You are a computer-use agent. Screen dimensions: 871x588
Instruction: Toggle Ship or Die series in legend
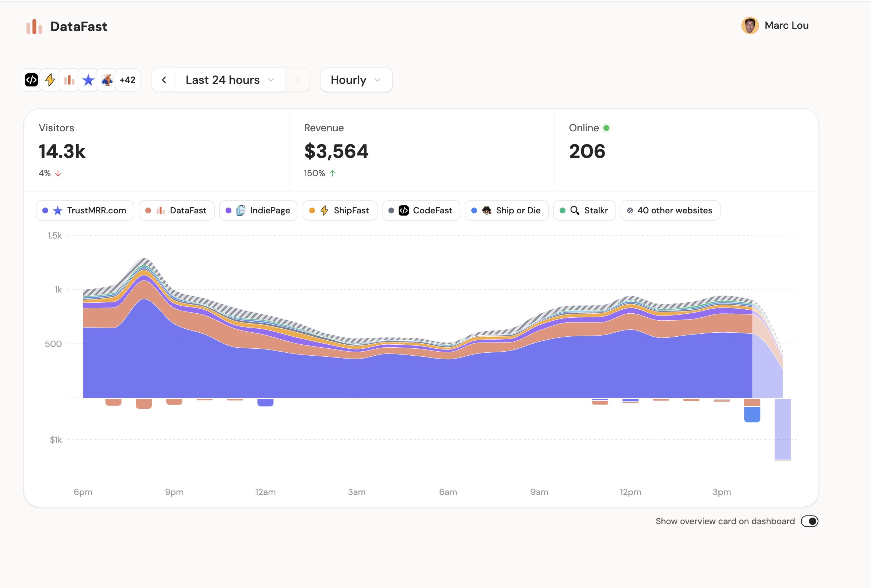pyautogui.click(x=506, y=210)
